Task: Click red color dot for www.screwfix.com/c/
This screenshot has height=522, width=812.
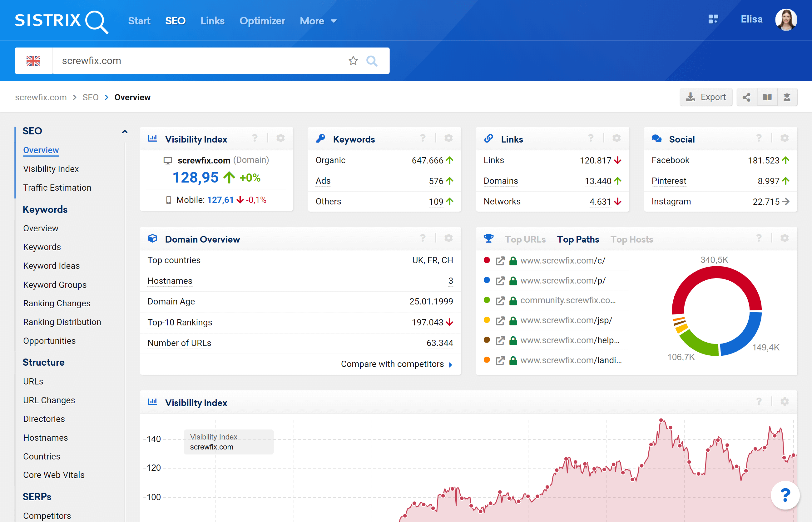Action: [487, 260]
